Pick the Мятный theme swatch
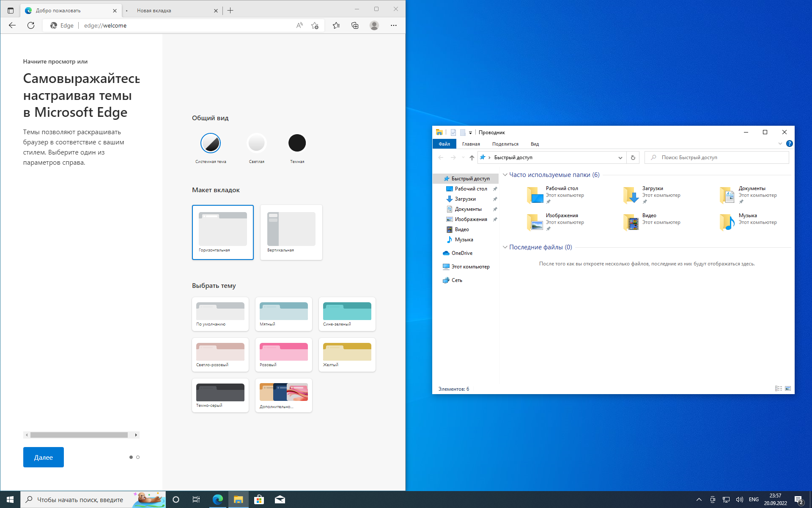 coord(284,314)
